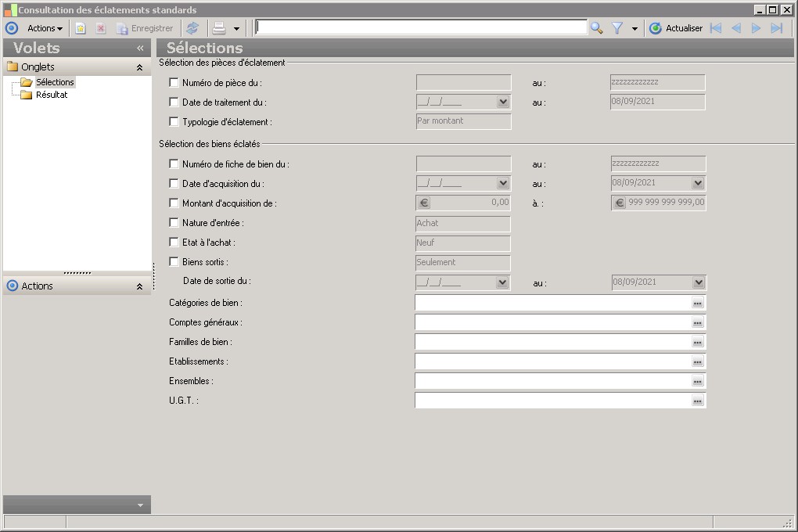Click in the toolbar search field
798x532 pixels.
click(x=421, y=27)
